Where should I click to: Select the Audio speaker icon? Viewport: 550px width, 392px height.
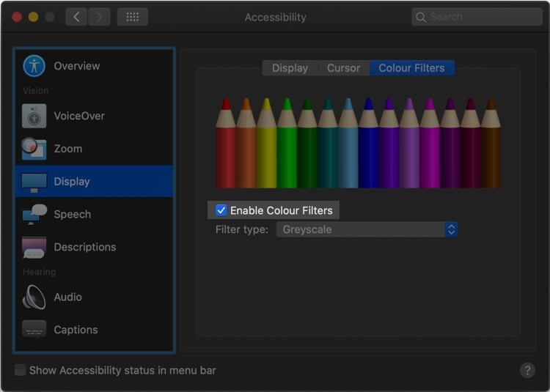coord(34,297)
